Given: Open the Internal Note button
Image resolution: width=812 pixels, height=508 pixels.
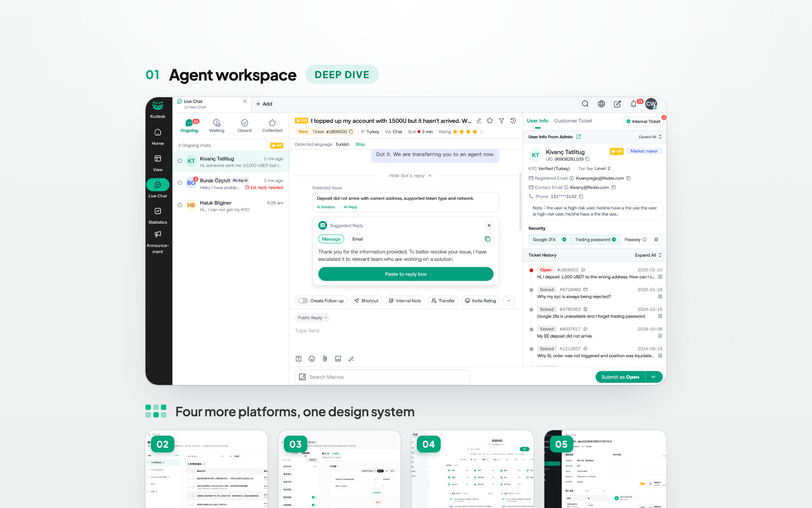Looking at the screenshot, I should [x=405, y=301].
